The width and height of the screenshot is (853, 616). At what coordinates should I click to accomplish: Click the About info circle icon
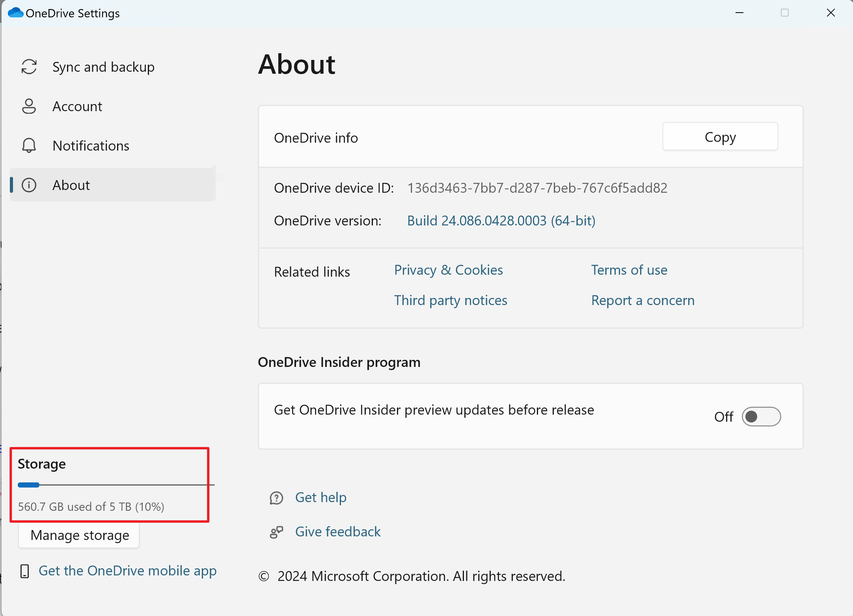pyautogui.click(x=29, y=185)
